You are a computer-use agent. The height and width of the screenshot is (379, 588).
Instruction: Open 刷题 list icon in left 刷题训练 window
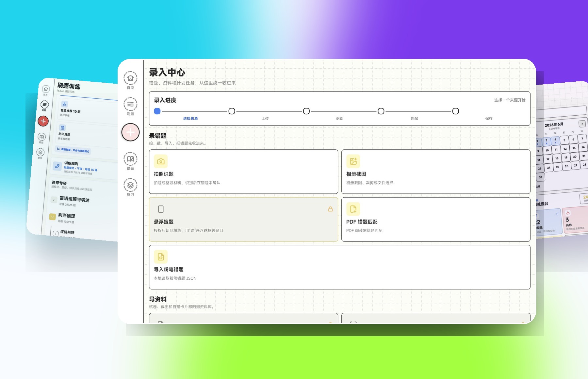pos(44,105)
